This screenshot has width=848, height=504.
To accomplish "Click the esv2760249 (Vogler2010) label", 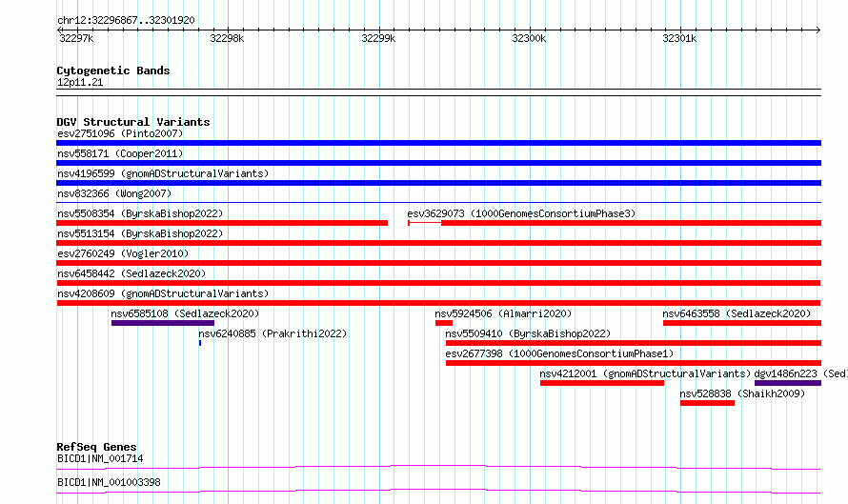I will click(123, 253).
